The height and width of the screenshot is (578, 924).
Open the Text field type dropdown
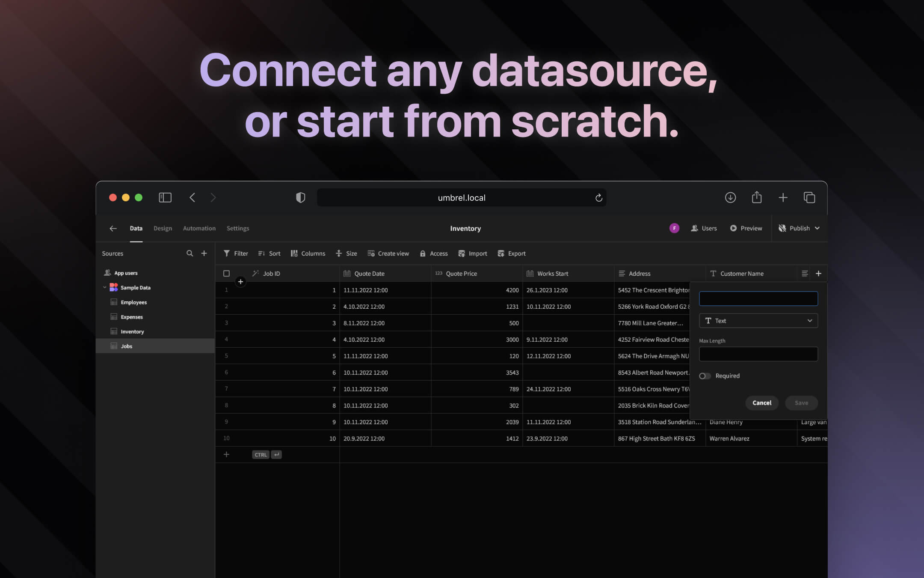click(758, 320)
